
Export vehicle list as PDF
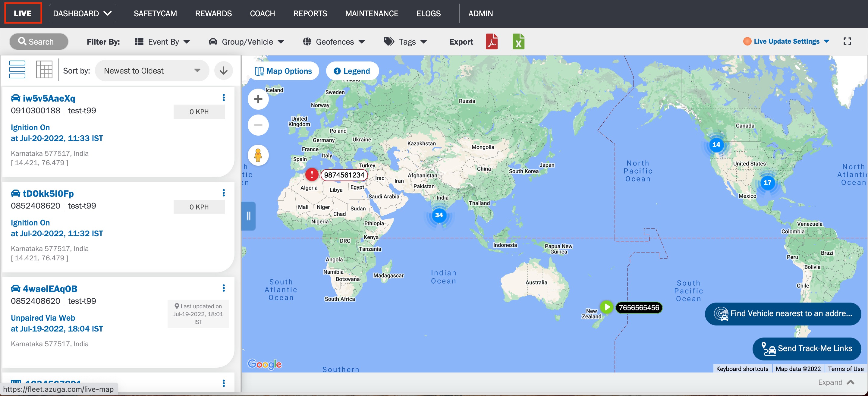coord(492,42)
